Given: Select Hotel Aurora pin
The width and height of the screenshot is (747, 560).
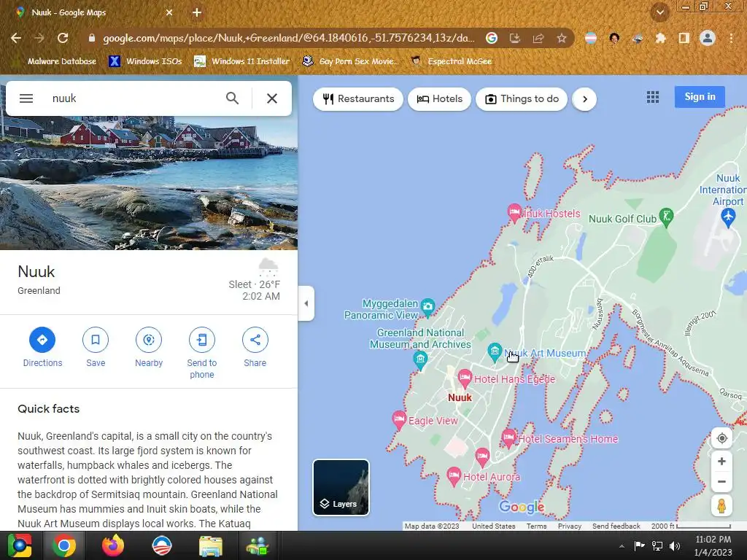Looking at the screenshot, I should click(454, 475).
